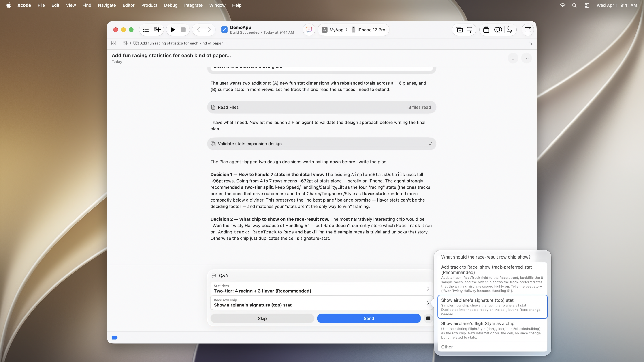Click the library stack icon
644x362 pixels.
[486, 30]
